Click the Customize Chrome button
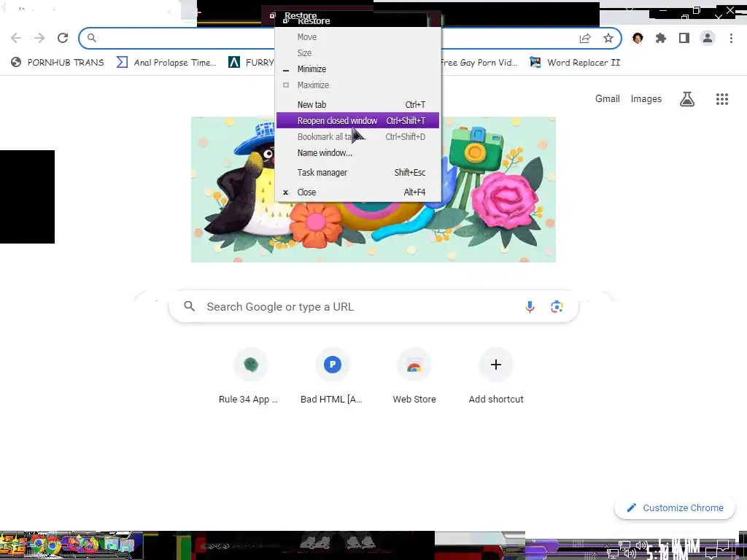747x560 pixels. coord(675,507)
